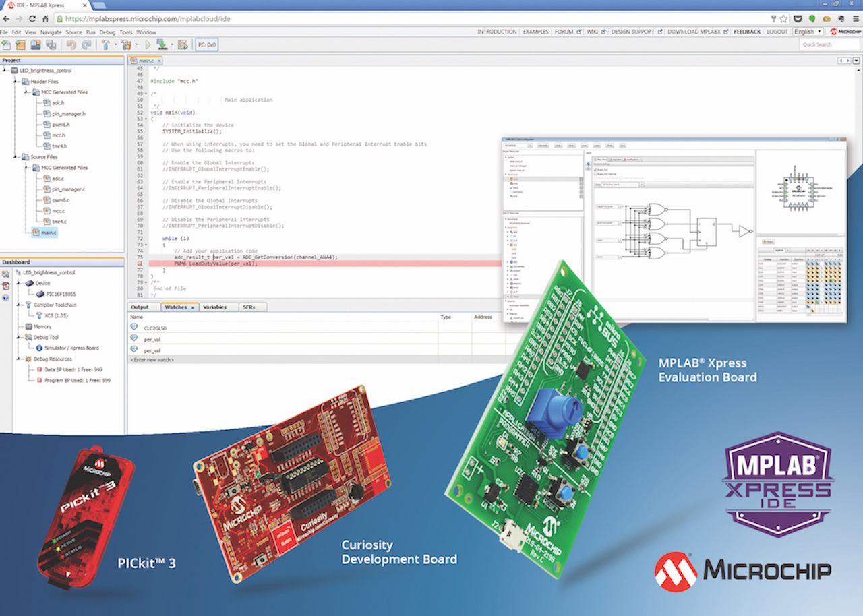Click the browser address bar URL
The height and width of the screenshot is (616, 863).
[x=148, y=19]
